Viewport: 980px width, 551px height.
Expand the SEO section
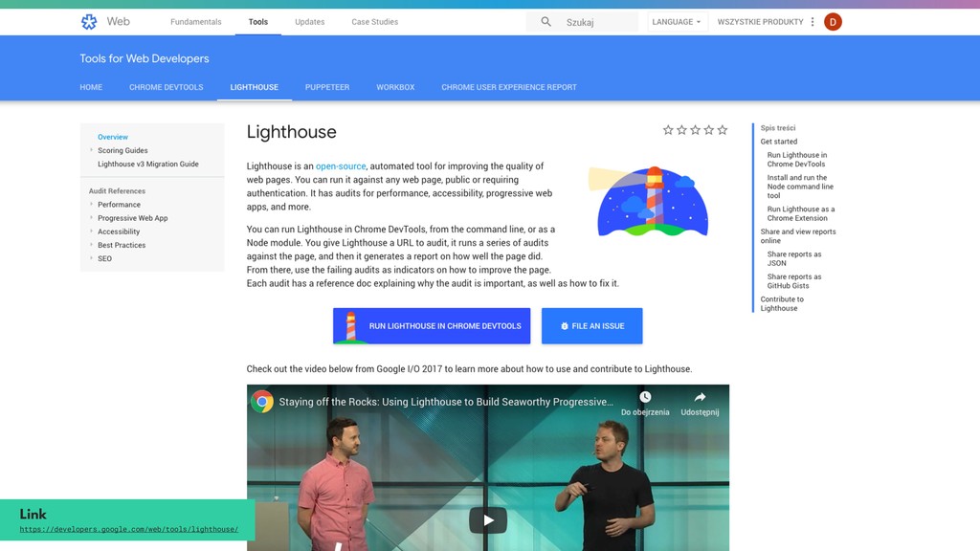(91, 258)
